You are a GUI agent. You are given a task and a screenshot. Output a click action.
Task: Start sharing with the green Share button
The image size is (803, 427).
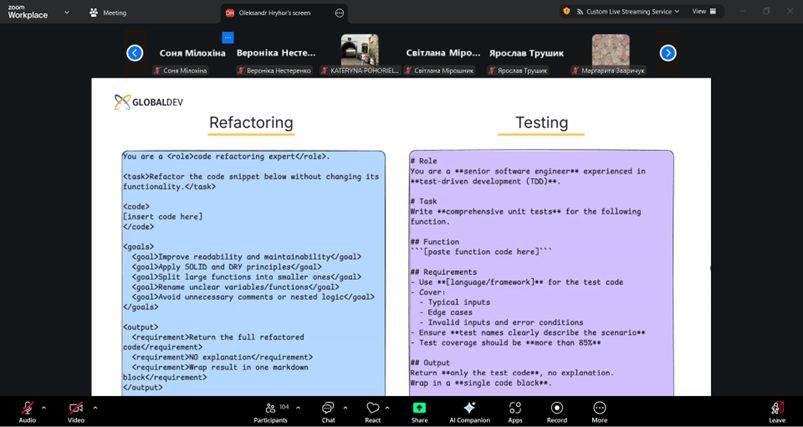click(419, 409)
